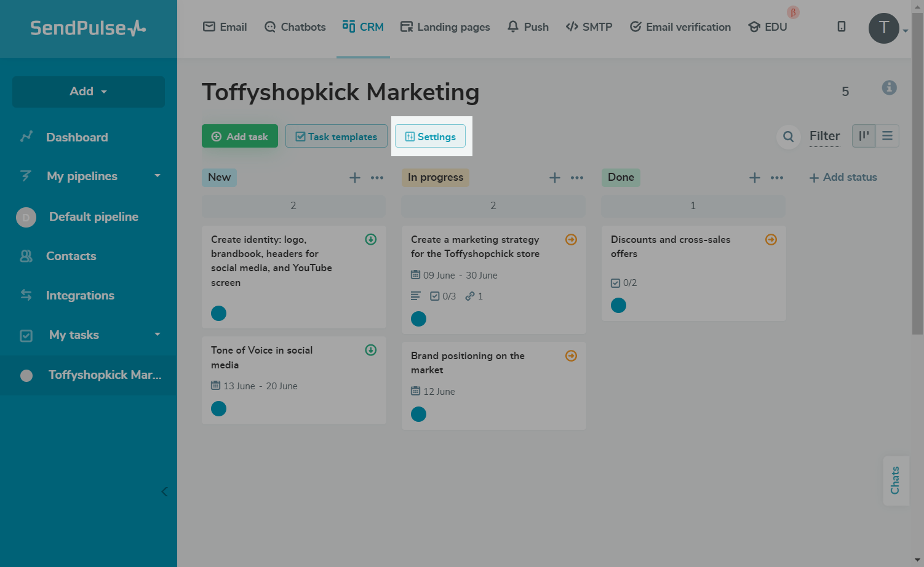The image size is (924, 567).
Task: Open Task templates
Action: coord(337,137)
